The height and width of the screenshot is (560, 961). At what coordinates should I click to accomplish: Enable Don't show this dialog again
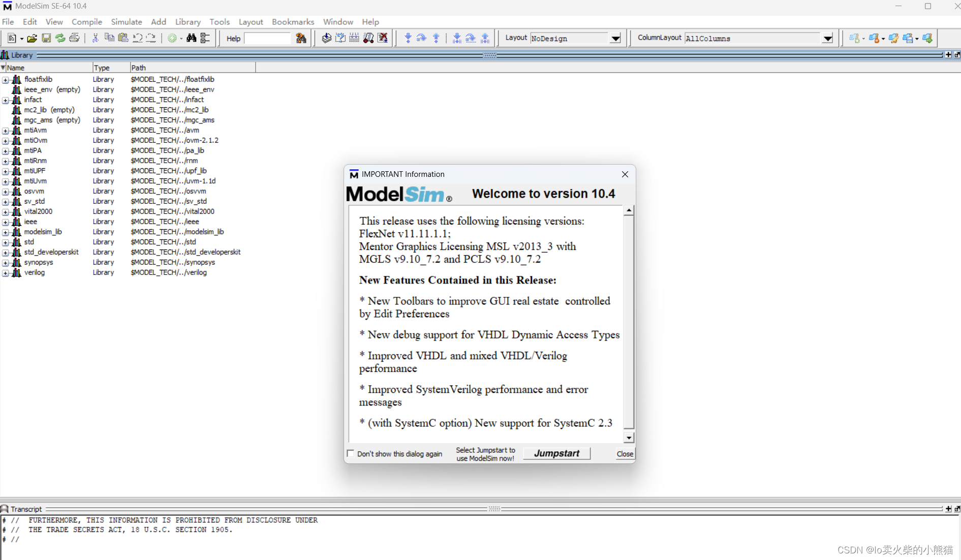pos(351,453)
